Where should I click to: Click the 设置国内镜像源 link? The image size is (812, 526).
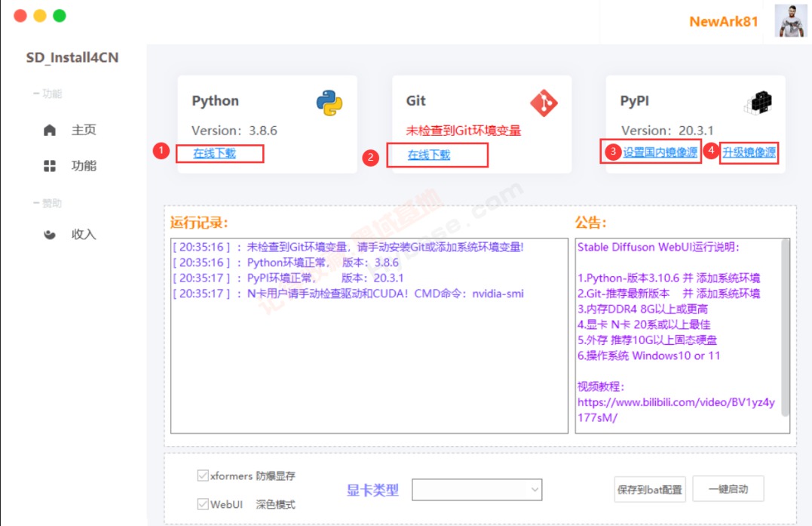coord(660,152)
